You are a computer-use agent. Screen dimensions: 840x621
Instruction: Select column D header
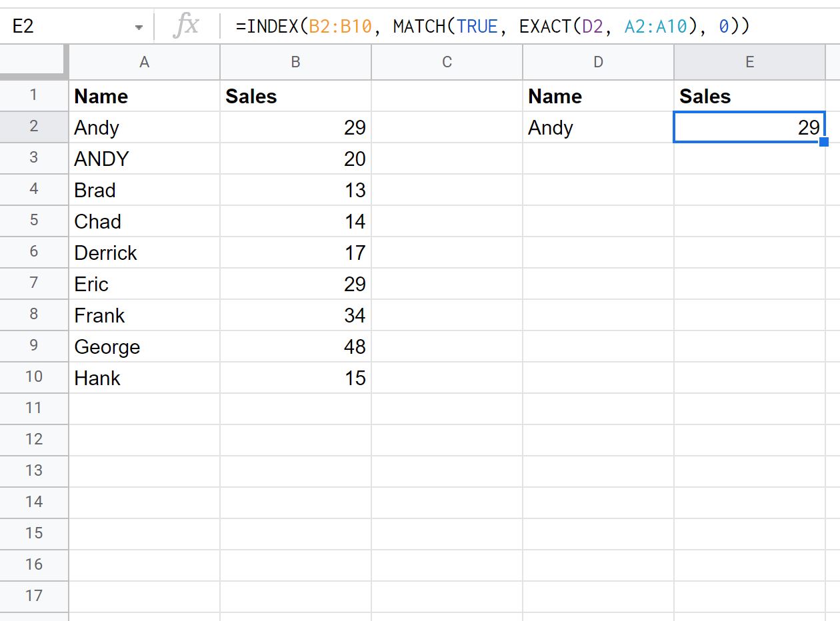(x=598, y=62)
